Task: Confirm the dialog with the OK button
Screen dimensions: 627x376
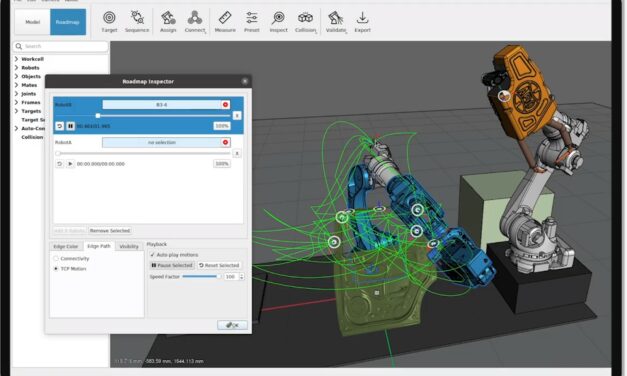Action: (232, 325)
